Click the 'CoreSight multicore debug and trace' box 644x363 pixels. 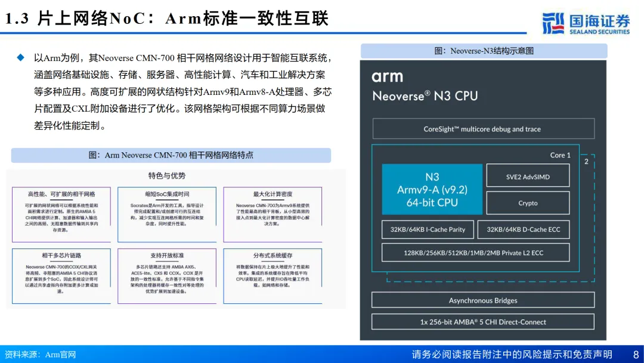[x=483, y=129]
